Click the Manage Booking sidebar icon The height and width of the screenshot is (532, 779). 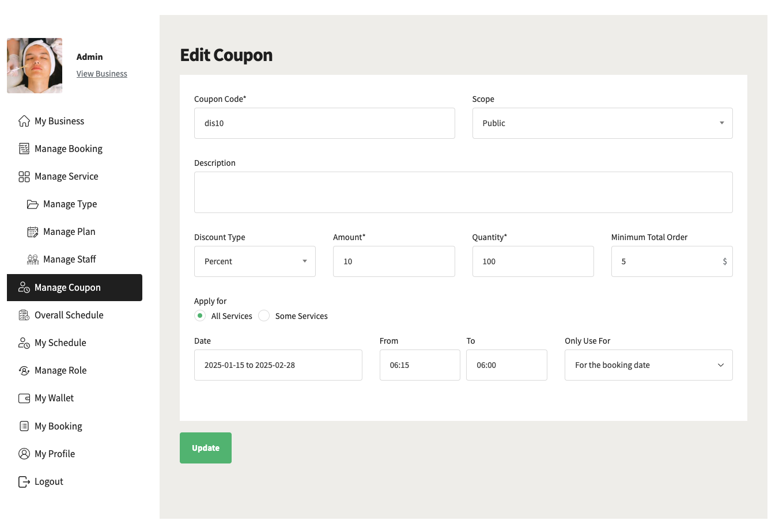[x=24, y=149]
